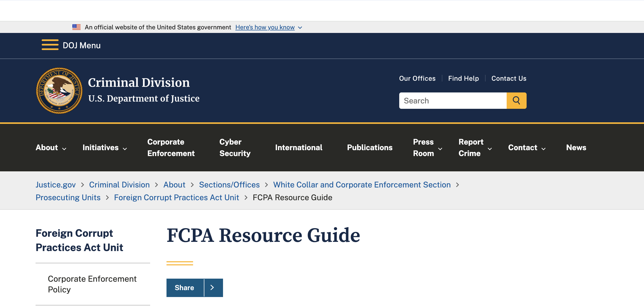Go to the News navigation item
This screenshot has width=644, height=308.
pos(576,148)
